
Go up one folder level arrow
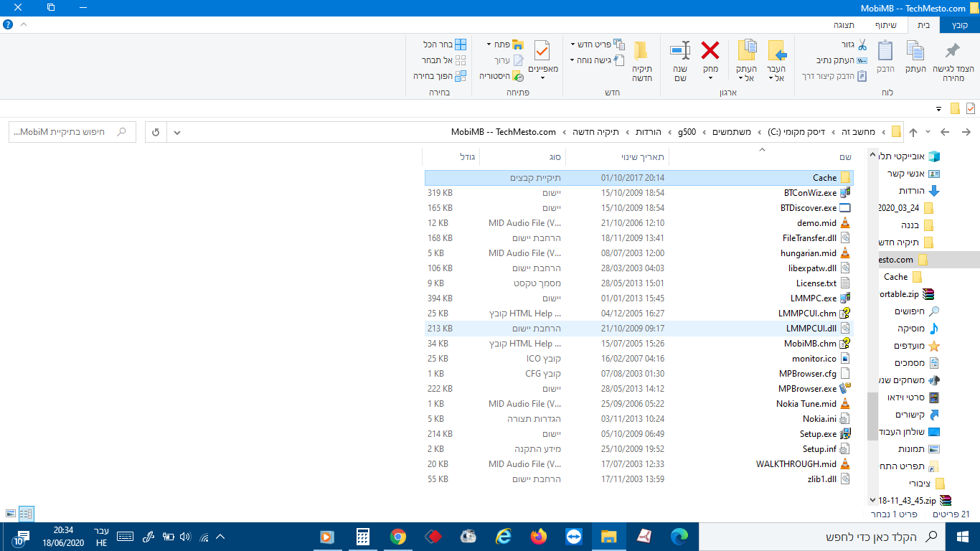tap(913, 132)
